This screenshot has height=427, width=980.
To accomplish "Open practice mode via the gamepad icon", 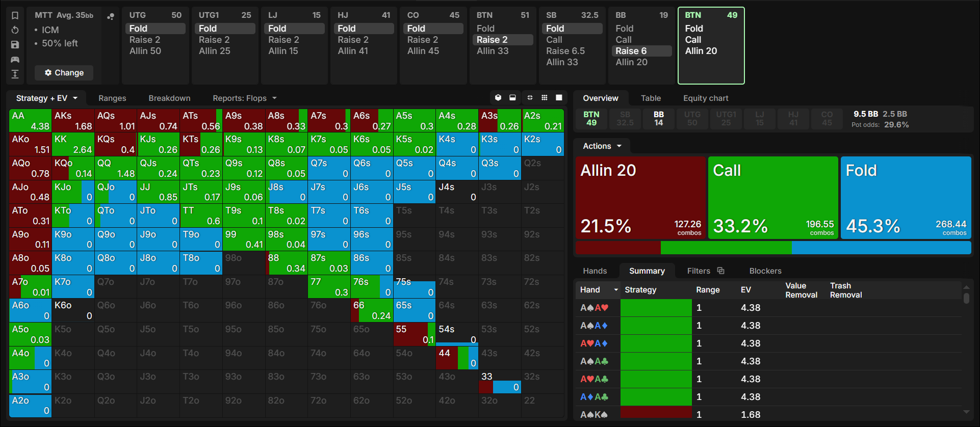I will [x=15, y=60].
